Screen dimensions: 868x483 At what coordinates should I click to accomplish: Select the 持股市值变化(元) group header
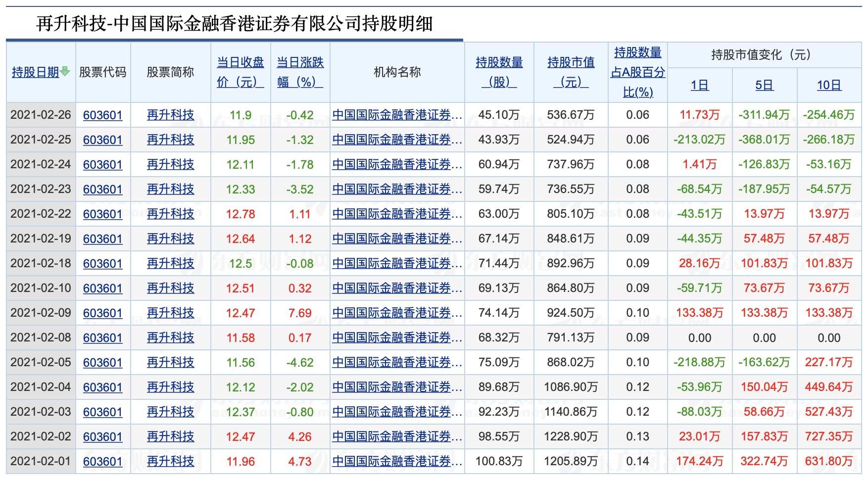764,55
